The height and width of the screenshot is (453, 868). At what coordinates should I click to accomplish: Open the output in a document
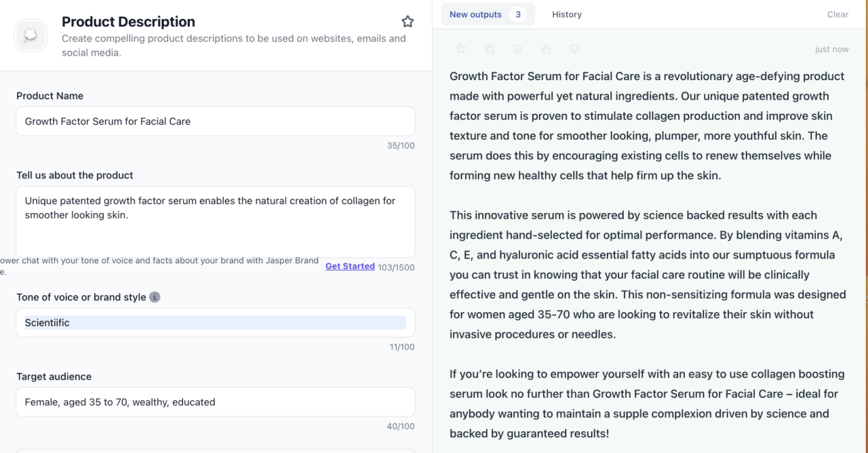(517, 49)
